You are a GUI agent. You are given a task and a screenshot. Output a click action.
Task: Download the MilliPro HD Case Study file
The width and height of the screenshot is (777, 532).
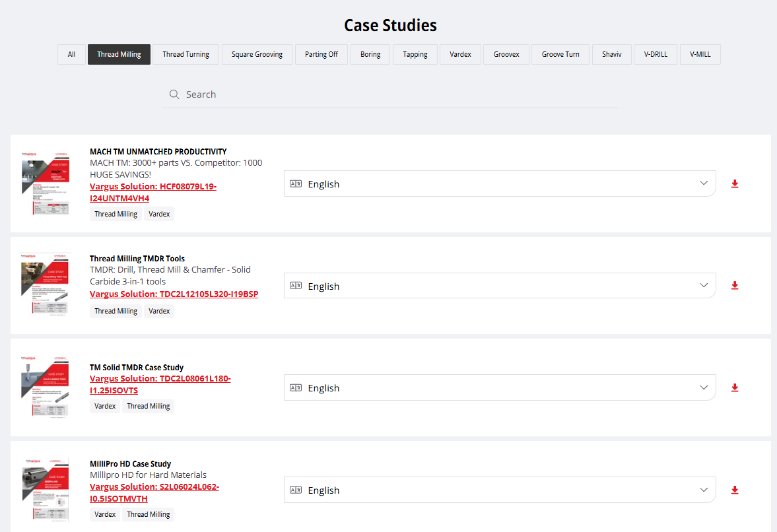[x=735, y=490]
